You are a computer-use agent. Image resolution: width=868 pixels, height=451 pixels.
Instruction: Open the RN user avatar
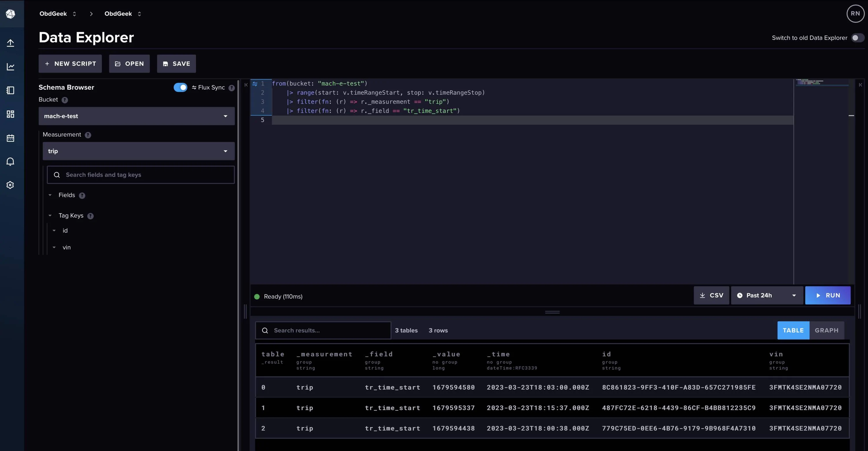[855, 14]
